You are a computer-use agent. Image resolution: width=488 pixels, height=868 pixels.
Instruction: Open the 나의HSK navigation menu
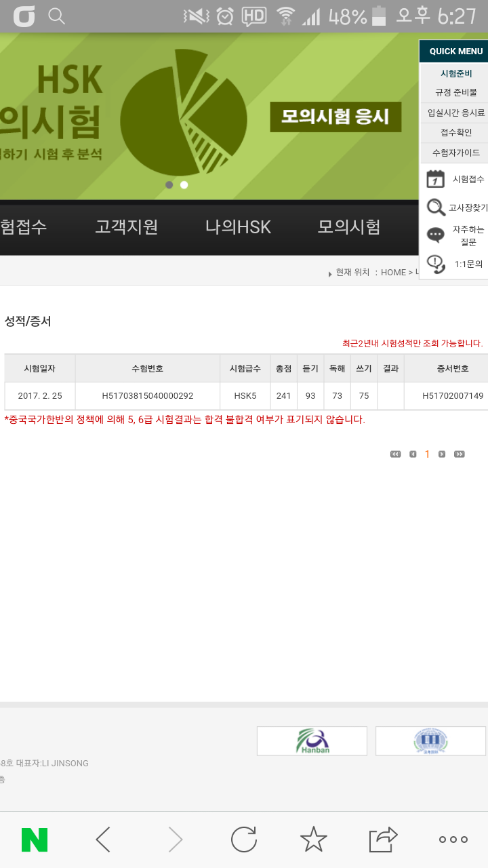(238, 227)
